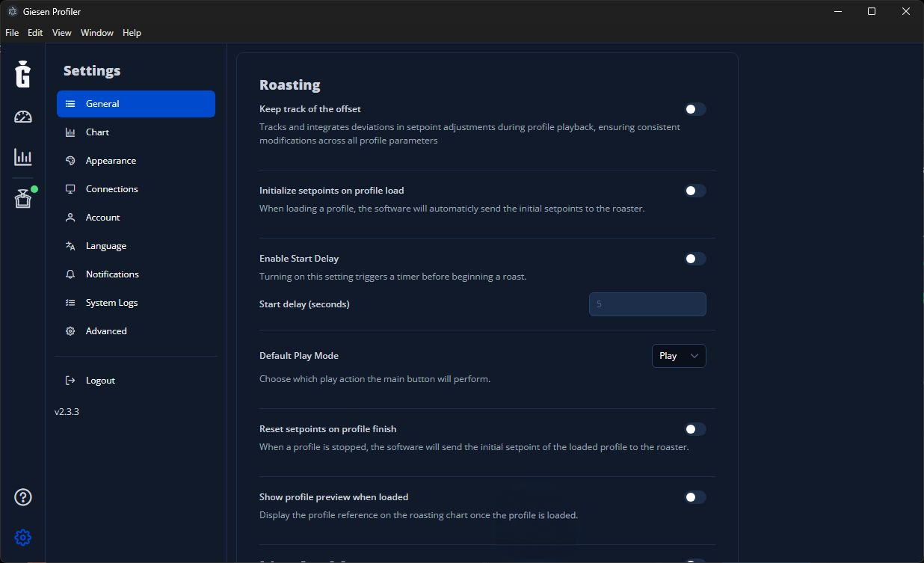Click the chart icon beside Chart
Viewport: 924px width, 563px height.
pyautogui.click(x=70, y=132)
